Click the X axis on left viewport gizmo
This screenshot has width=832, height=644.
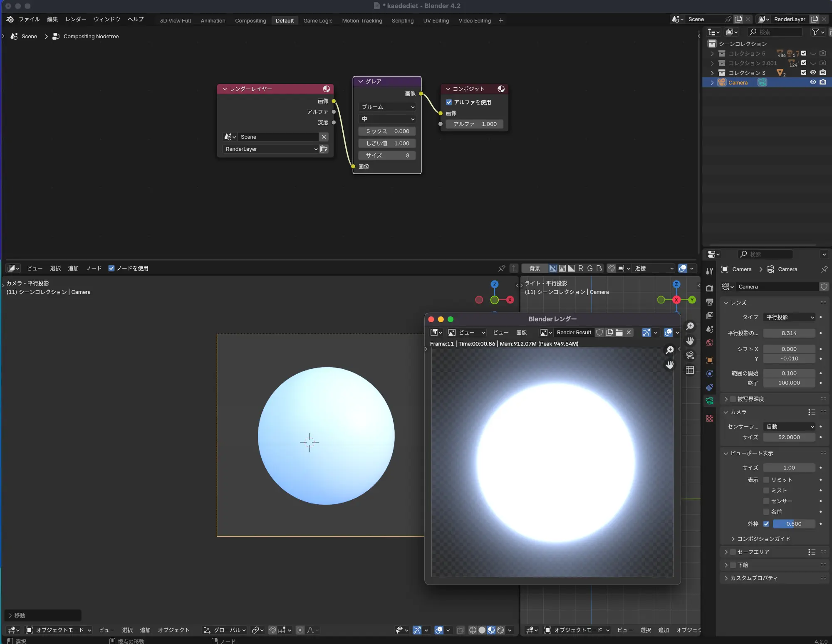click(x=510, y=300)
